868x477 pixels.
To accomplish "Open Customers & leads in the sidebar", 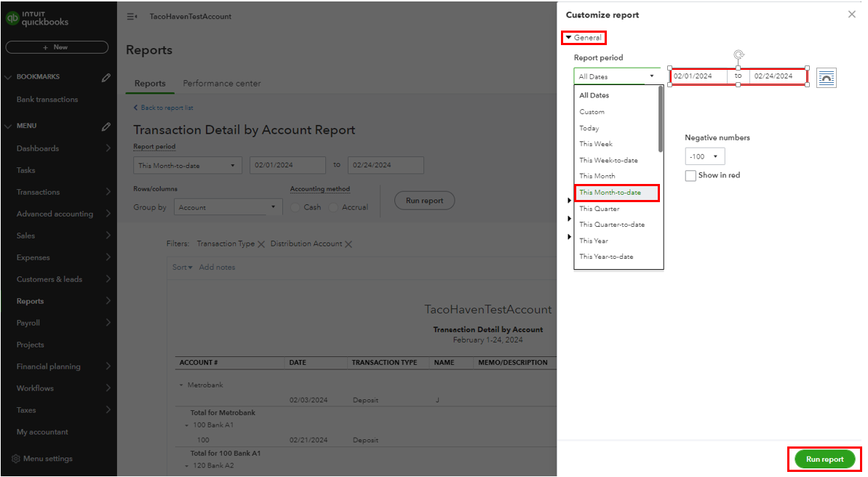I will [x=49, y=279].
